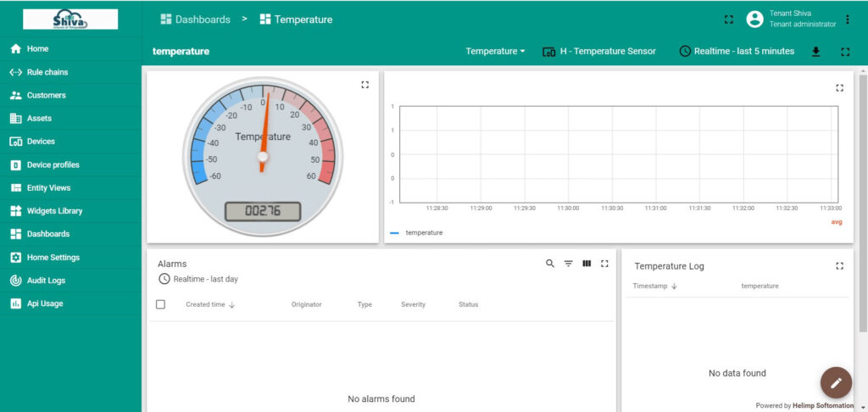Expand Temperature Log widget to fullscreen
Viewport: 868px width, 412px height.
point(839,265)
